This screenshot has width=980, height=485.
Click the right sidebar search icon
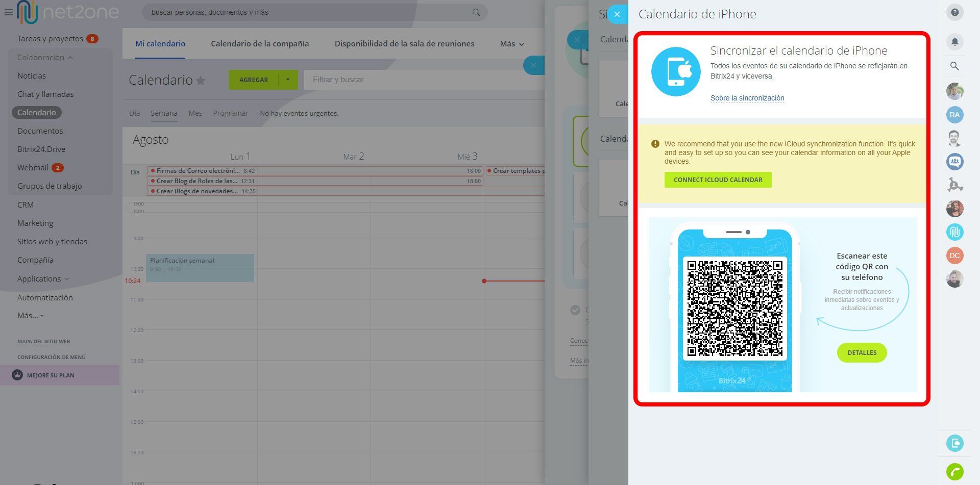[x=954, y=66]
